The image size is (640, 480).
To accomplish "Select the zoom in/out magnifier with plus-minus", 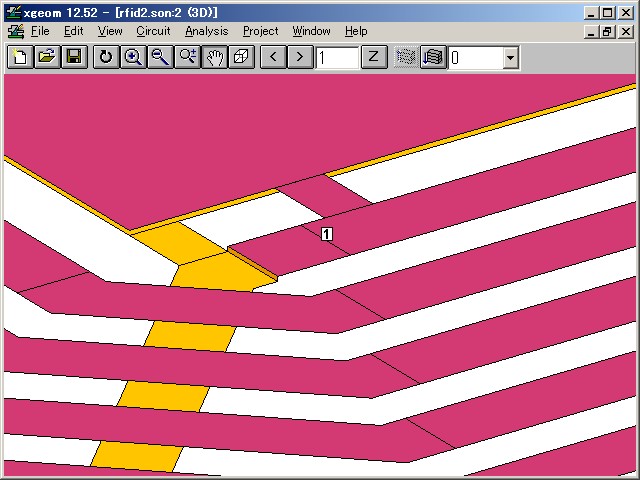I will click(x=187, y=57).
